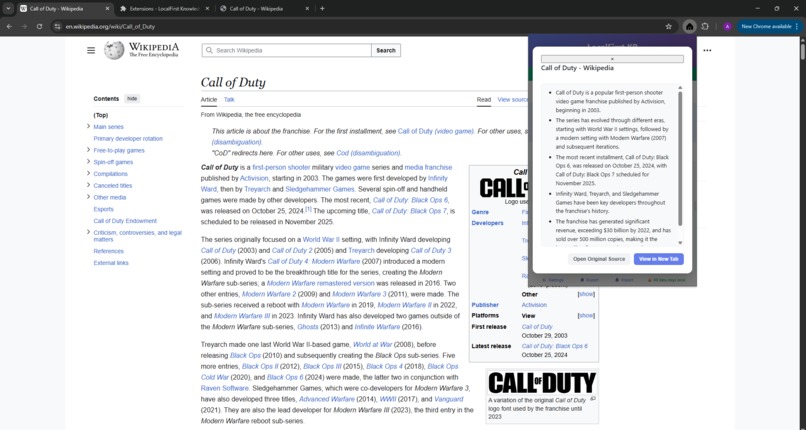The image size is (806, 430).
Task: Show the Other developers list in infobox
Action: 586,294
